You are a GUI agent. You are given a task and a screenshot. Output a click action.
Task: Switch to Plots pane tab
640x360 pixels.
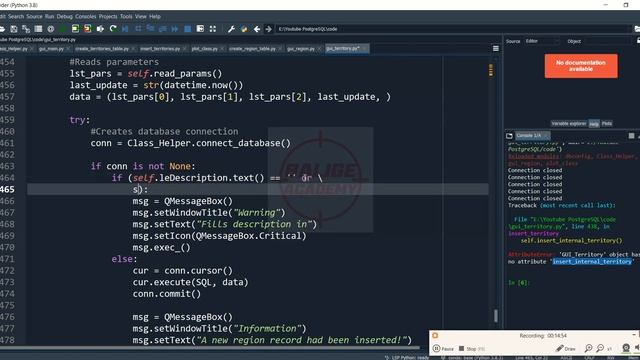tap(607, 123)
